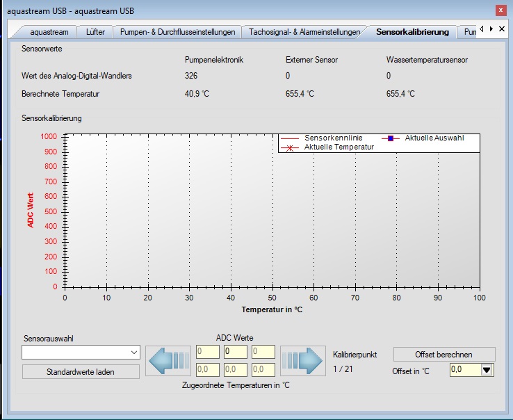Click the Externer Sensor column header
The height and width of the screenshot is (420, 513).
[x=311, y=60]
